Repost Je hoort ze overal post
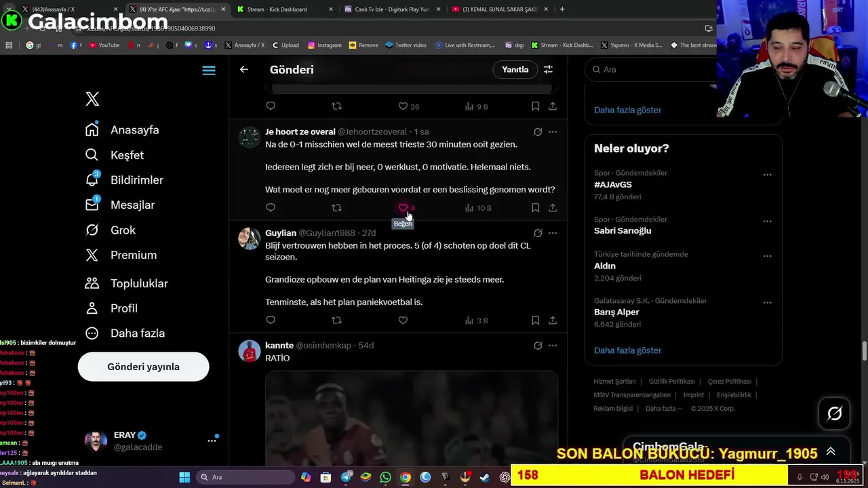This screenshot has width=868, height=488. coord(336,207)
